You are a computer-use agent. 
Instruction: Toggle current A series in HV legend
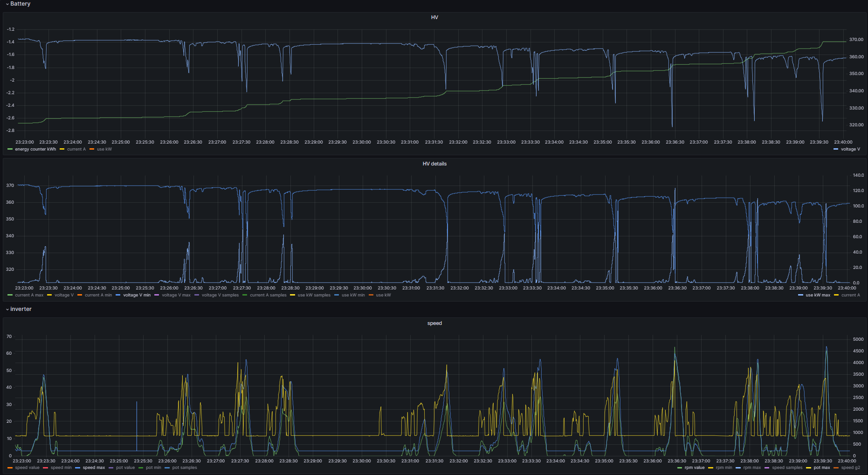coord(76,150)
